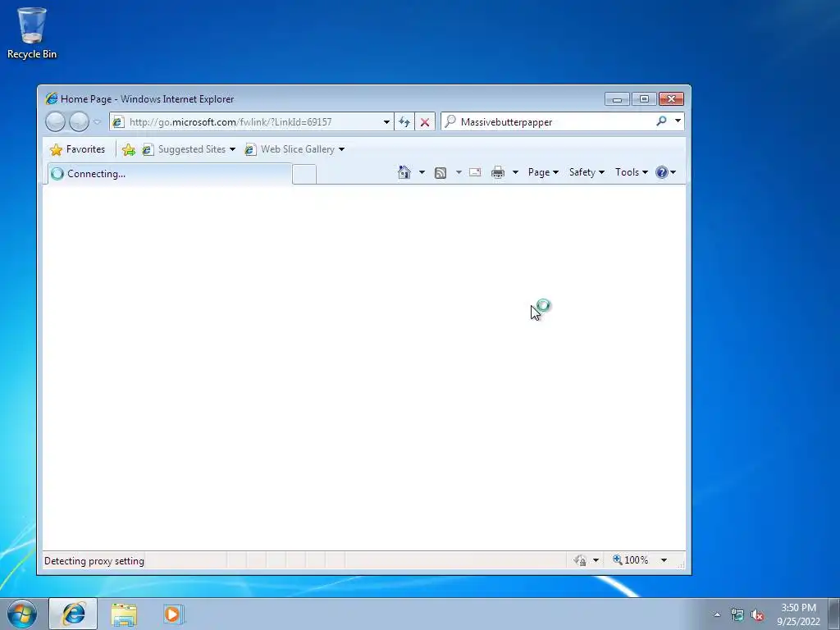Expand the zoom level dropdown arrow
This screenshot has width=840, height=630.
point(664,559)
